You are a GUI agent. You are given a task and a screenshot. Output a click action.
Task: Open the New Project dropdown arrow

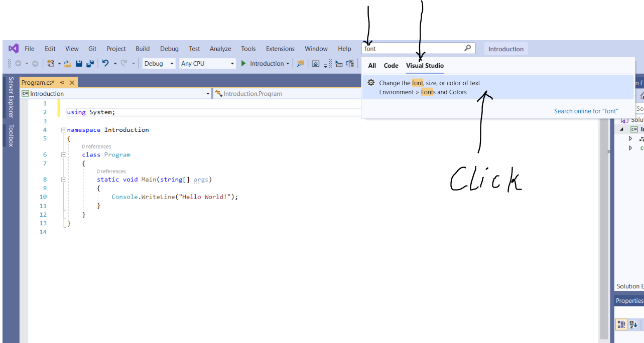pyautogui.click(x=59, y=64)
